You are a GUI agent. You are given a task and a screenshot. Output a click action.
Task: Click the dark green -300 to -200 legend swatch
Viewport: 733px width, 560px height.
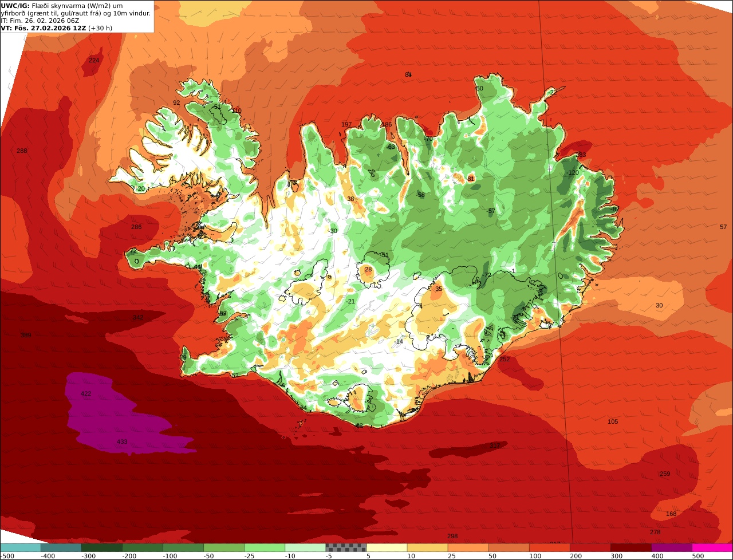coord(101,547)
